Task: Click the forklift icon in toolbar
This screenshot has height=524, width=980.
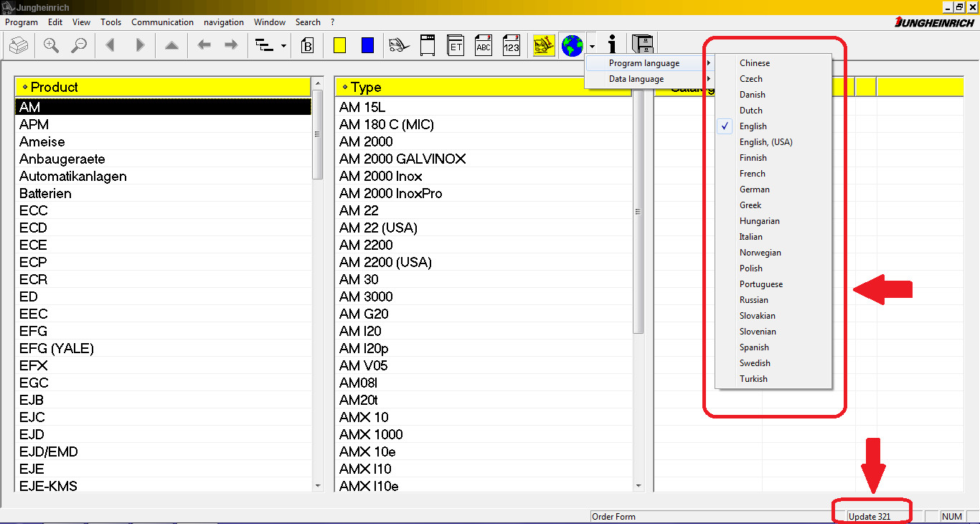Action: coord(399,46)
